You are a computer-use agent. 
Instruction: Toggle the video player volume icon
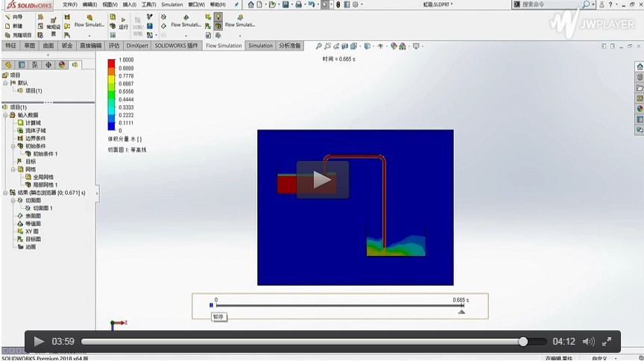(588, 342)
